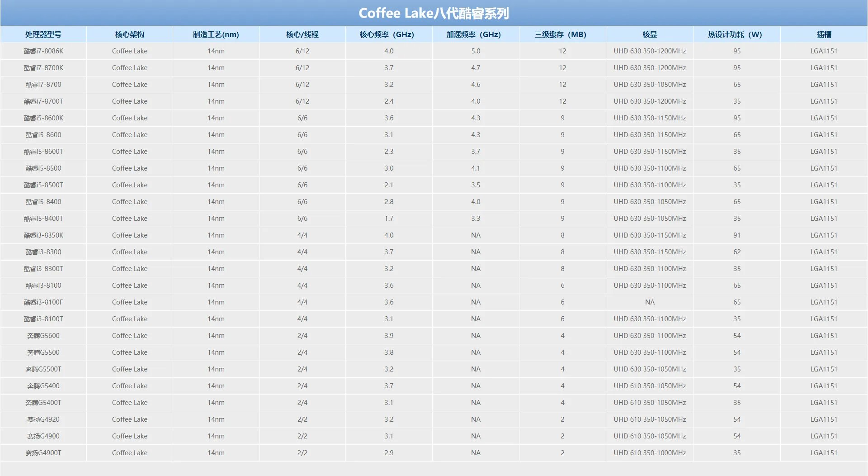Click the 核显 column header
Screen dimensions: 868x476
pos(650,34)
